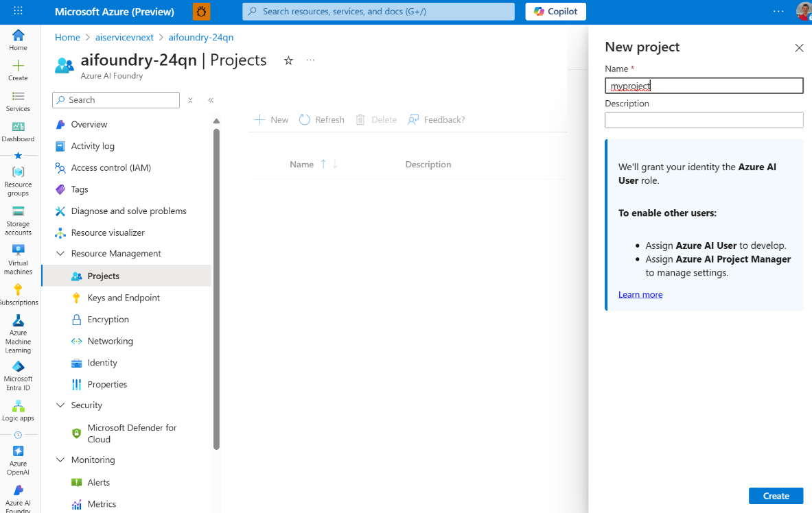Image resolution: width=812 pixels, height=513 pixels.
Task: Click Create to create the project
Action: pyautogui.click(x=776, y=495)
